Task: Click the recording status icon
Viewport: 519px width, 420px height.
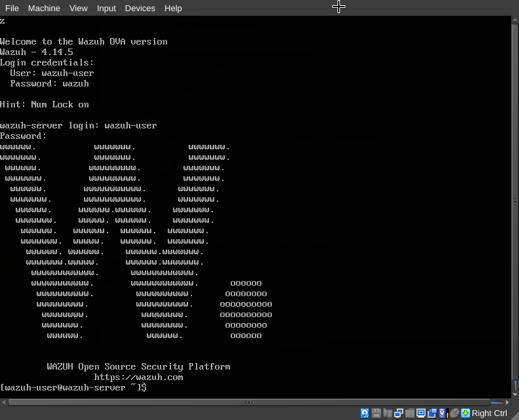Action: tap(432, 413)
